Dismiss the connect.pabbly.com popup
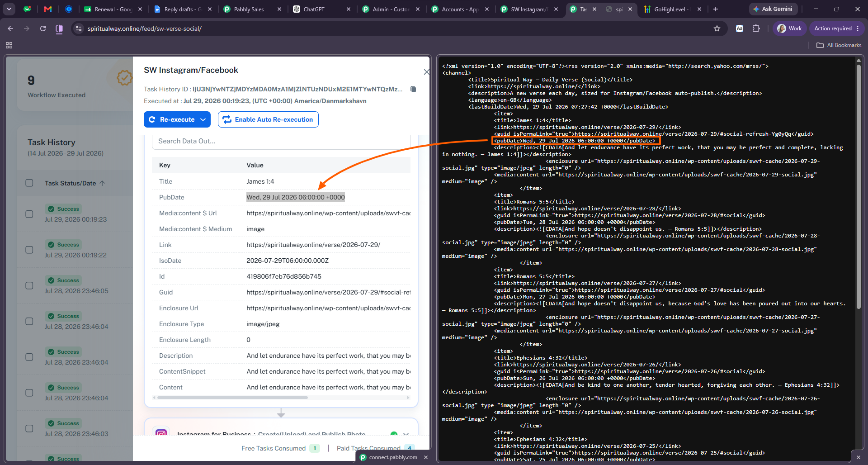 tap(426, 457)
